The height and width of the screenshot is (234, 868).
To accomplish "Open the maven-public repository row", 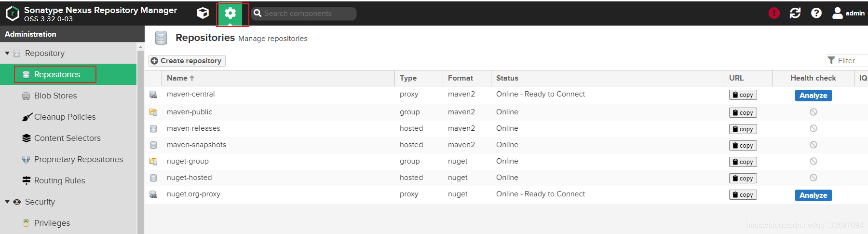I will [506, 112].
